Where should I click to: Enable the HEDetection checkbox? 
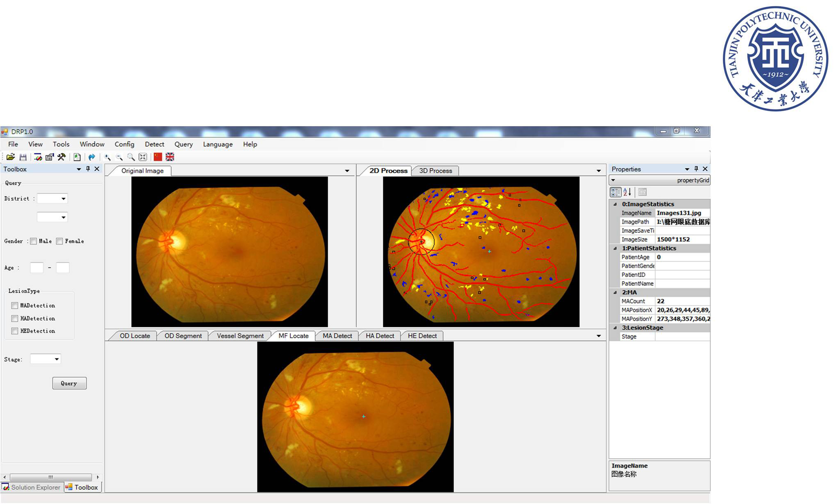[x=15, y=331]
